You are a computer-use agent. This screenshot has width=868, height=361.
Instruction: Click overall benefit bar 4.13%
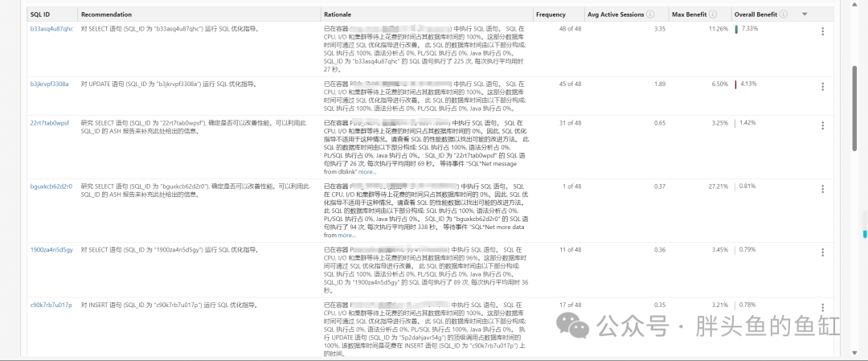[x=735, y=84]
